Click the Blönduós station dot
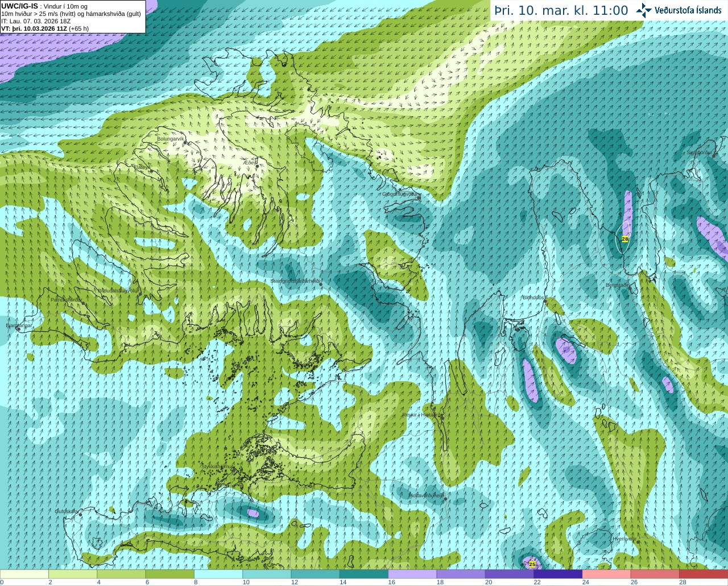Image resolution: width=728 pixels, height=586 pixels. point(545,302)
